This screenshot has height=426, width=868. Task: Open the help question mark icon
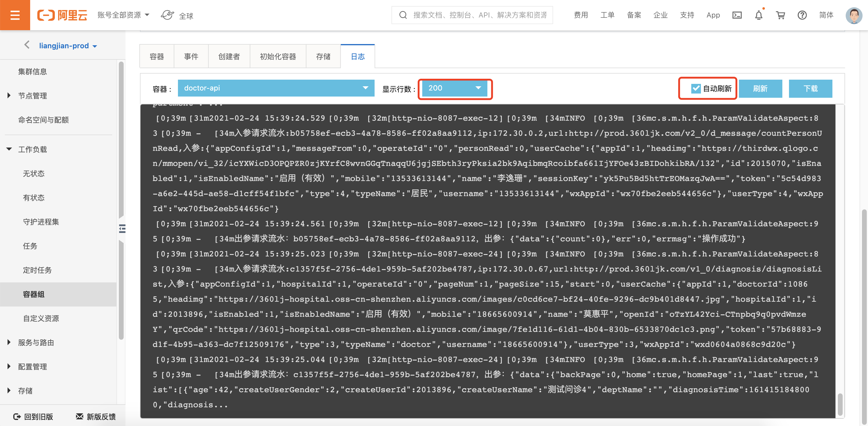coord(802,15)
